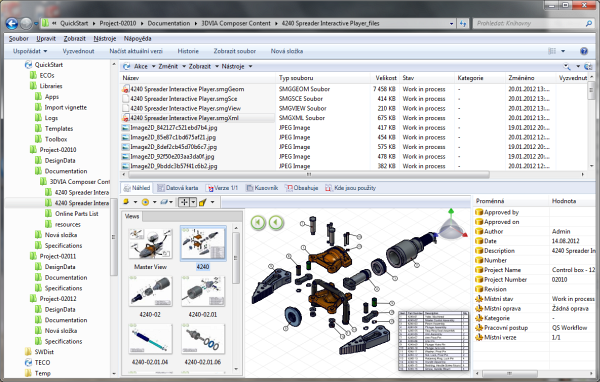Click the Nová složka toolbar button
Screen dimensions: 600x382
point(287,51)
